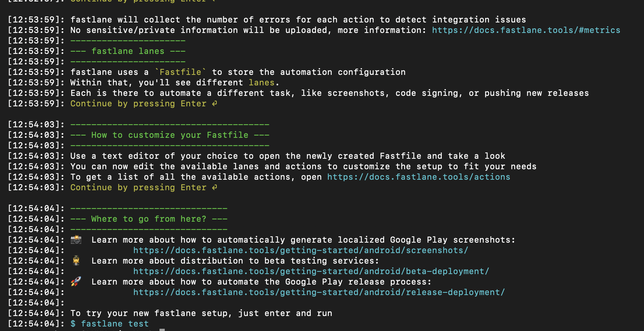Image resolution: width=644 pixels, height=331 pixels.
Task: Click 'Continue by pressing Enter' at 12:54:03
Action: click(x=138, y=187)
